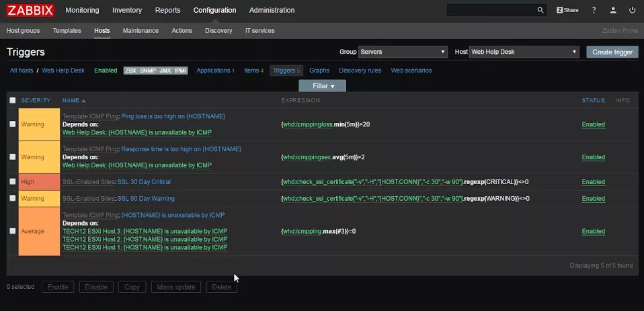Click the Zabbix logo
Viewport: 644px width, 311px height.
tap(30, 10)
